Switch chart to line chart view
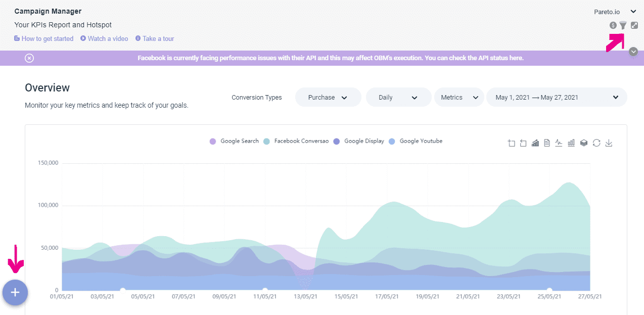The height and width of the screenshot is (315, 644). 559,143
